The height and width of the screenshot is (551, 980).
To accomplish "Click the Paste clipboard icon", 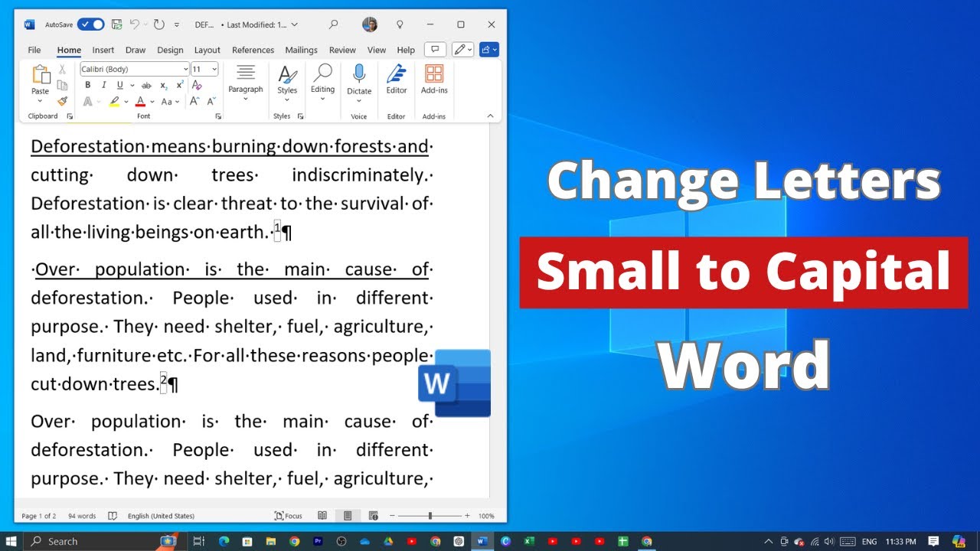I will coord(40,75).
